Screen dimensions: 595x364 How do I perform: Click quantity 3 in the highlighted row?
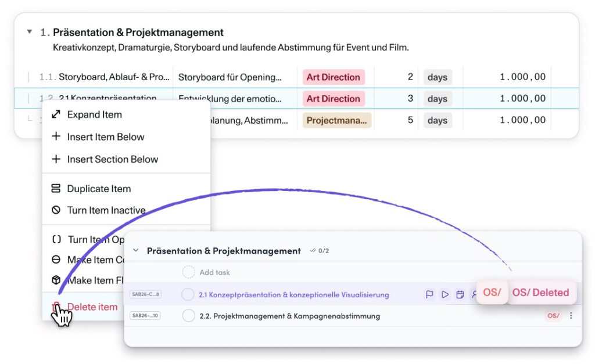(x=410, y=98)
